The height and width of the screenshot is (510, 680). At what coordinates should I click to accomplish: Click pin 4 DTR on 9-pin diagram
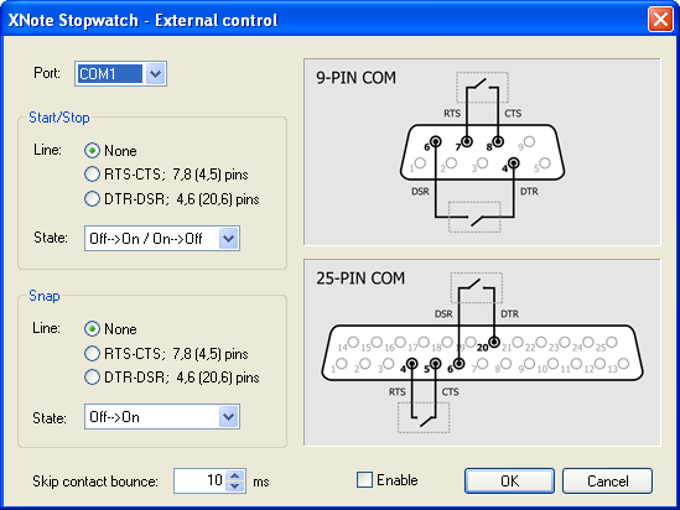pos(514,163)
